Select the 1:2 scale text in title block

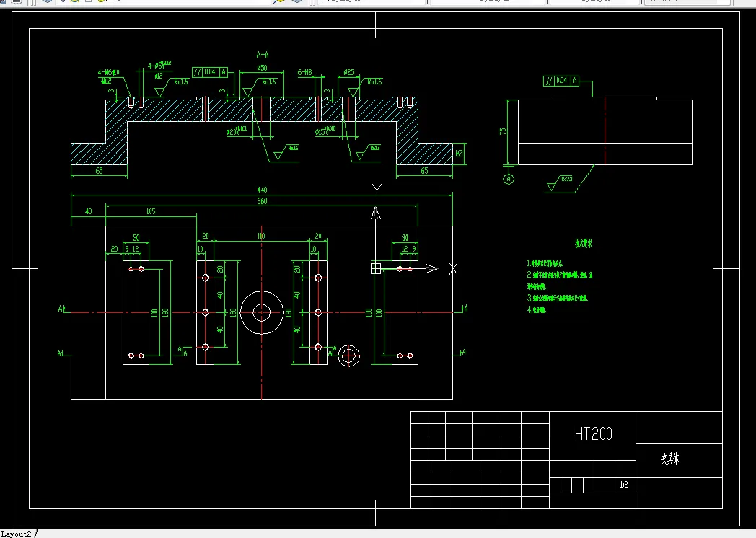coord(624,485)
